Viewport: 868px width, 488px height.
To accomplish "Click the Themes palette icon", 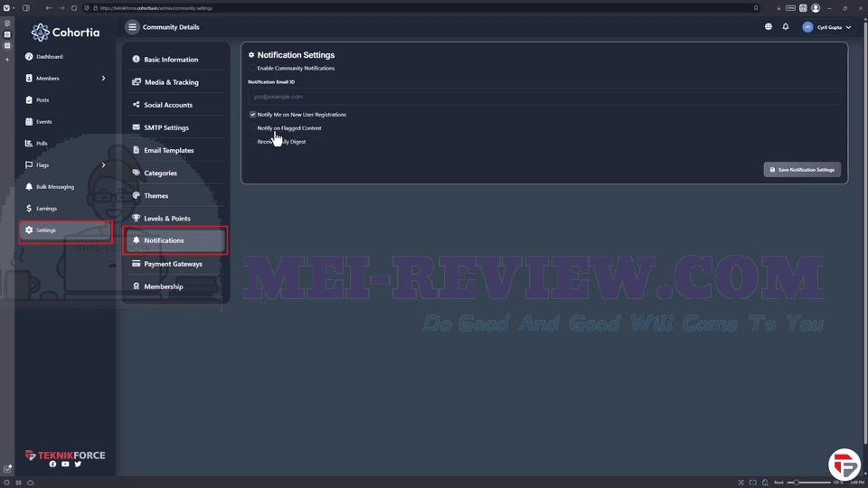I will coord(136,195).
